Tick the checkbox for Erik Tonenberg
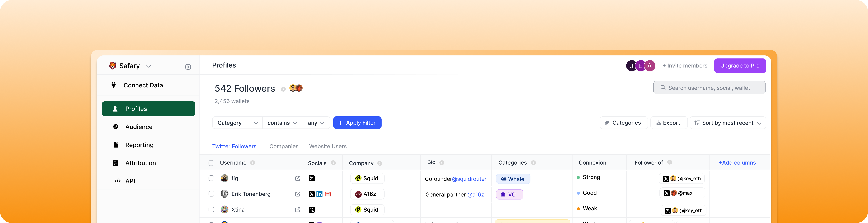This screenshot has height=223, width=868. coord(211,194)
